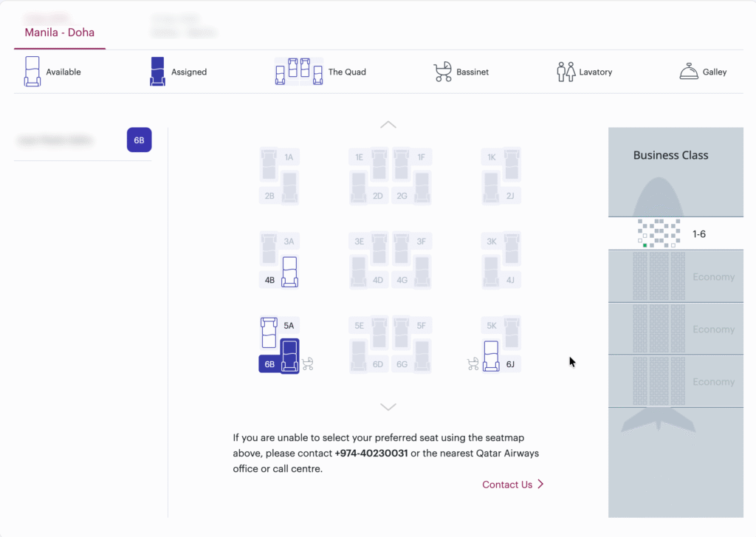Jump to first Economy section in overview
The height and width of the screenshot is (537, 756).
(x=675, y=277)
